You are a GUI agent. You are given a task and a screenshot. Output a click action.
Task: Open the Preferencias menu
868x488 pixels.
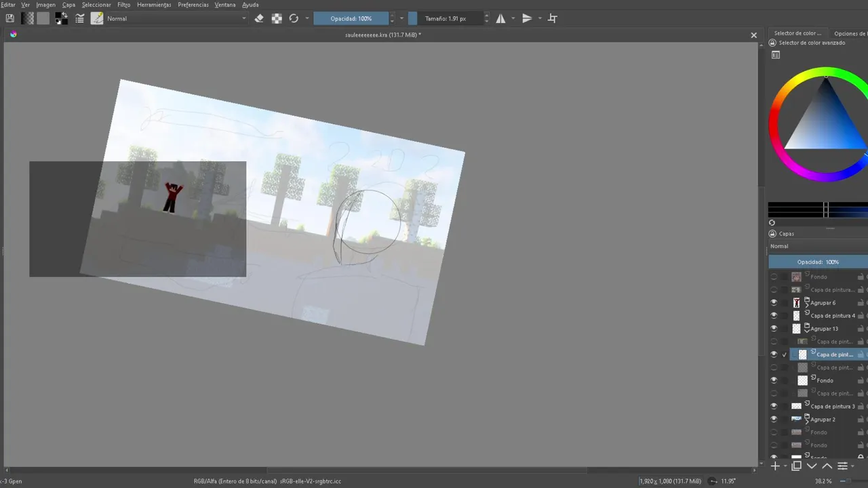coord(193,5)
